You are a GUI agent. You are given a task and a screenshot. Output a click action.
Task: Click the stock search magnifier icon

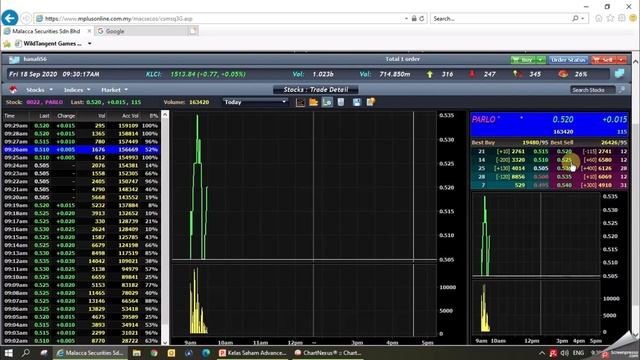coord(621,90)
